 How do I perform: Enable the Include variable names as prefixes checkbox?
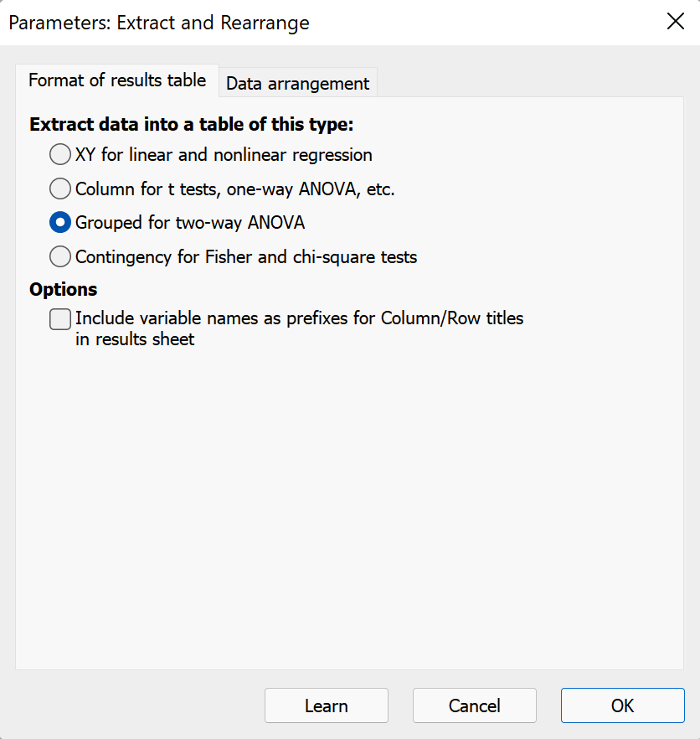tap(60, 319)
